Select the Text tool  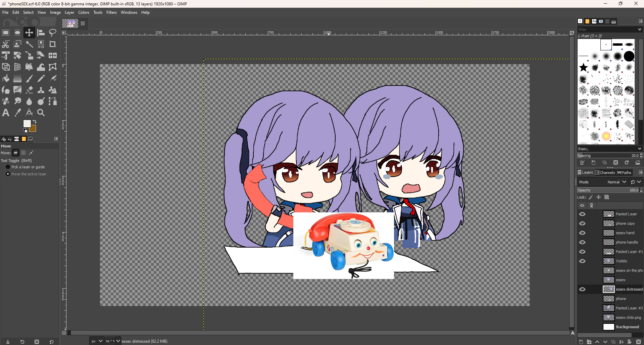point(6,113)
